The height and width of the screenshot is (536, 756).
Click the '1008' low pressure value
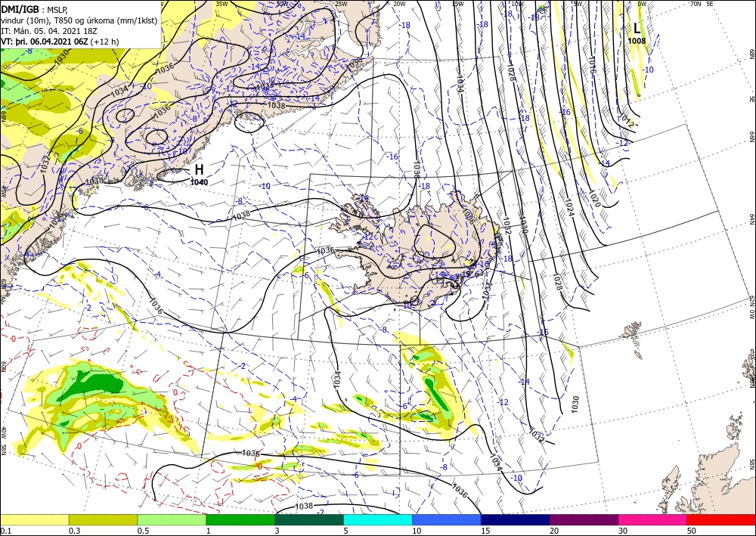tap(637, 41)
